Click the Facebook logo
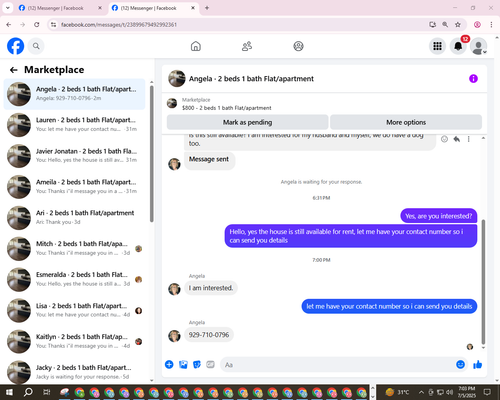 [x=15, y=46]
